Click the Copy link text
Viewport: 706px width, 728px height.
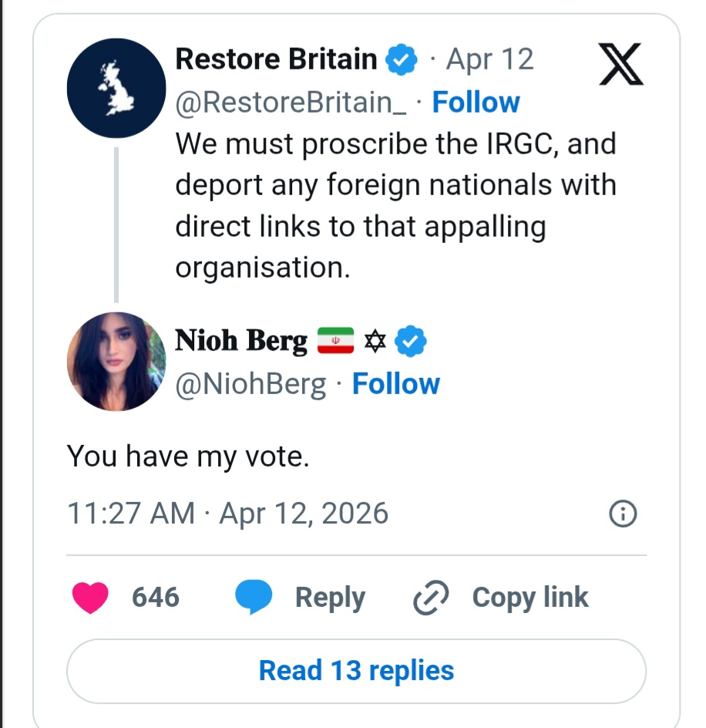click(x=529, y=598)
